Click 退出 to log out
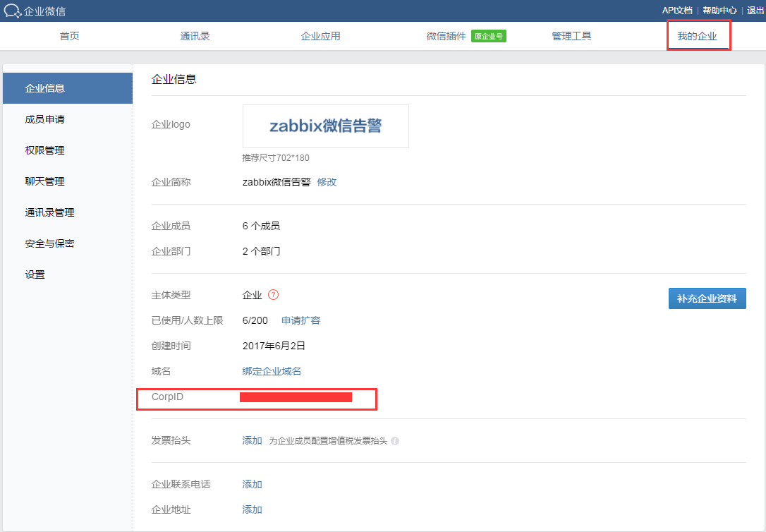 pos(755,11)
